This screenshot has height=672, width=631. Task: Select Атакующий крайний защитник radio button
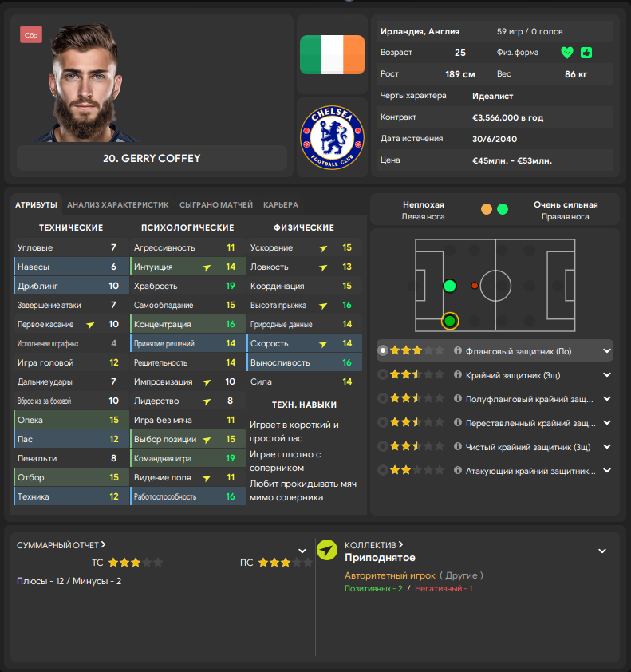coord(383,470)
